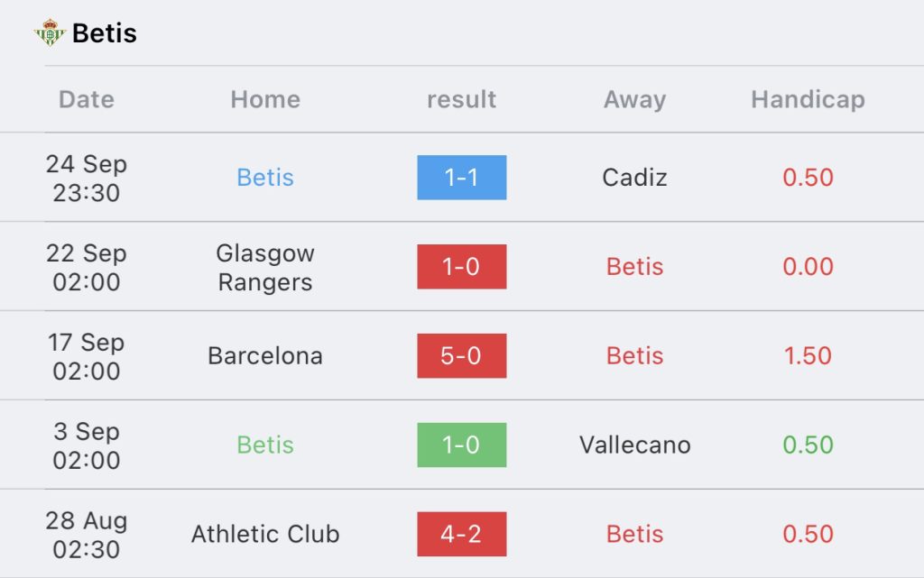This screenshot has height=578, width=924.
Task: Click the result column header
Action: tap(461, 99)
